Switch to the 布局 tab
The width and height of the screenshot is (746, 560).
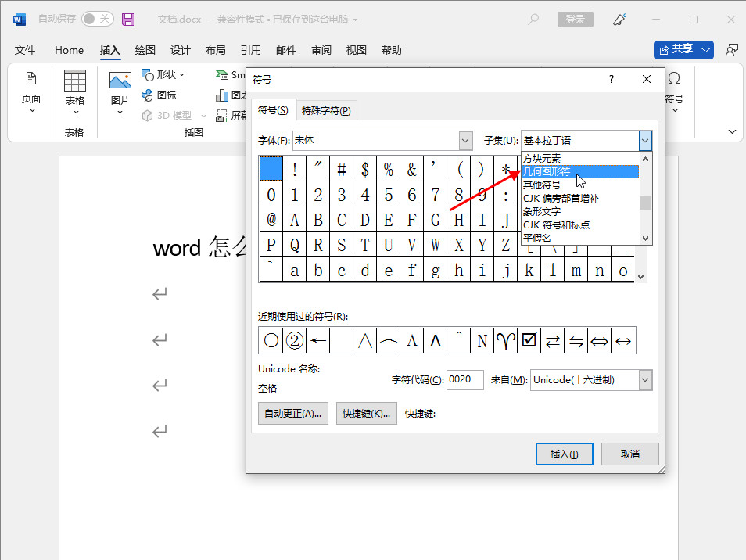(216, 50)
